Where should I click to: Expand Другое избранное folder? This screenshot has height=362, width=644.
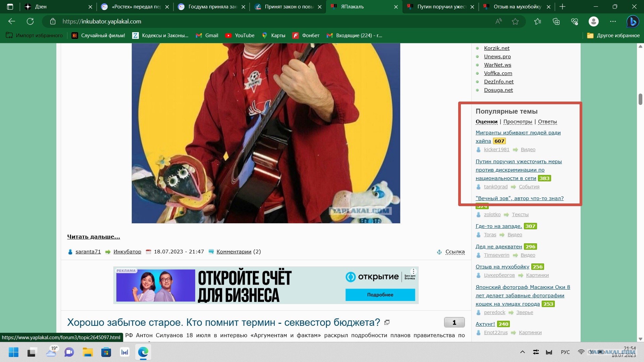tap(613, 36)
